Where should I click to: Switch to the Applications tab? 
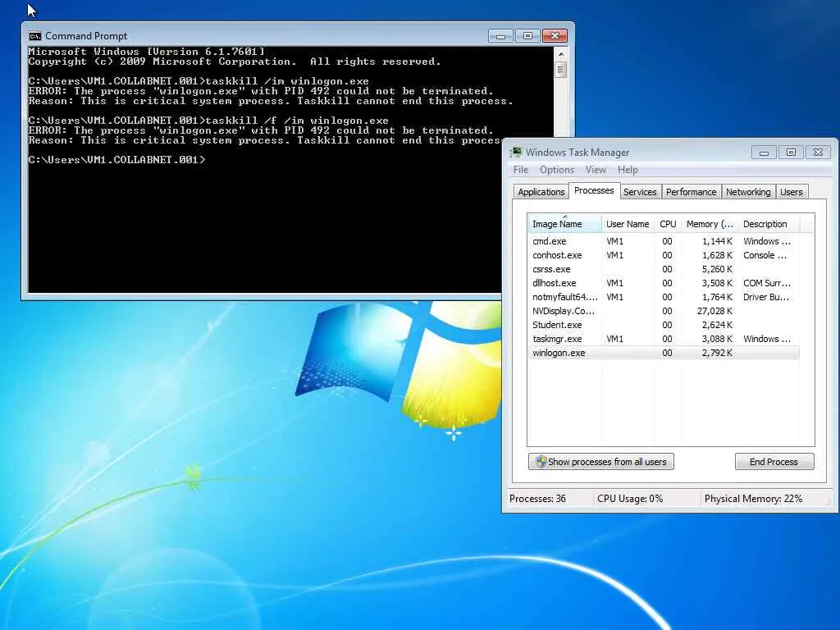pyautogui.click(x=541, y=192)
